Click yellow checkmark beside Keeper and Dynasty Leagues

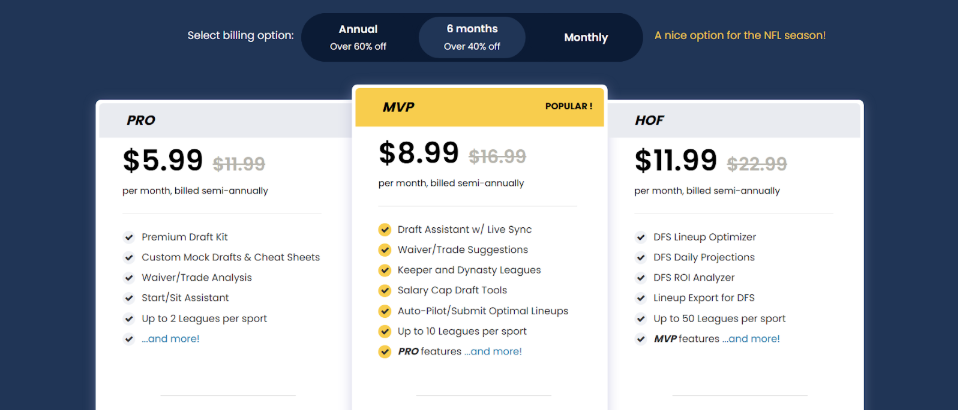[x=384, y=270]
